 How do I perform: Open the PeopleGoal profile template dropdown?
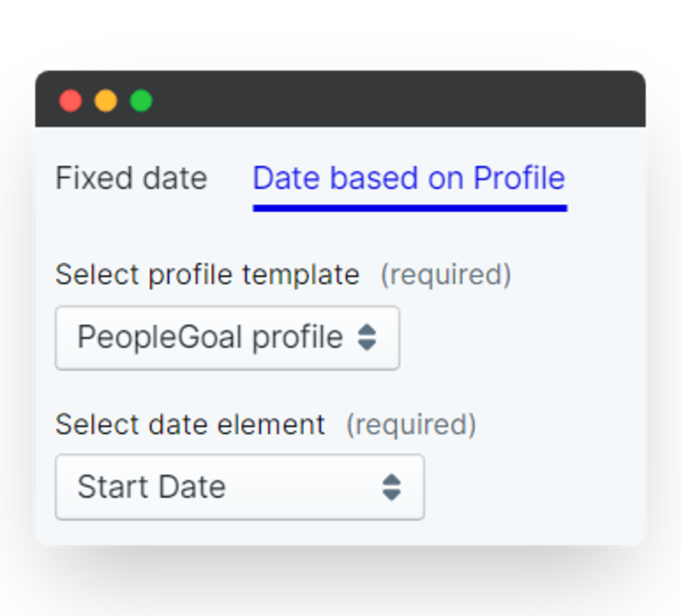(x=227, y=338)
